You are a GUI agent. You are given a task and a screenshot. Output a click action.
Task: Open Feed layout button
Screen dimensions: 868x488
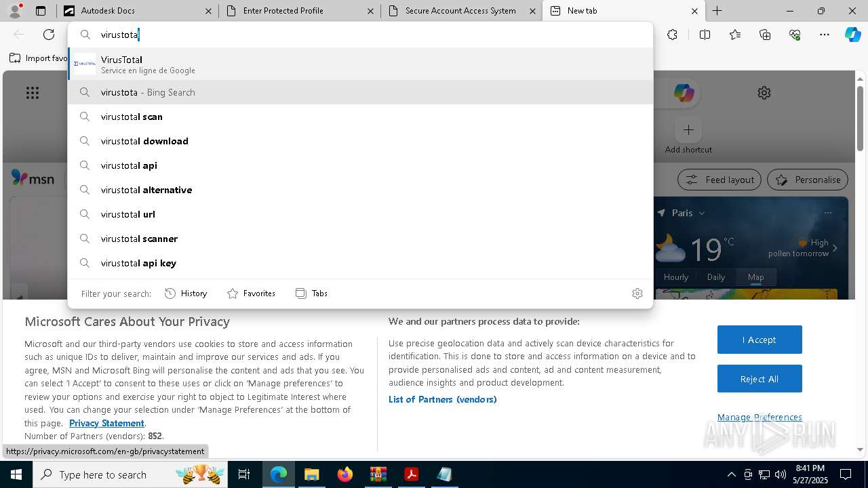coord(719,180)
